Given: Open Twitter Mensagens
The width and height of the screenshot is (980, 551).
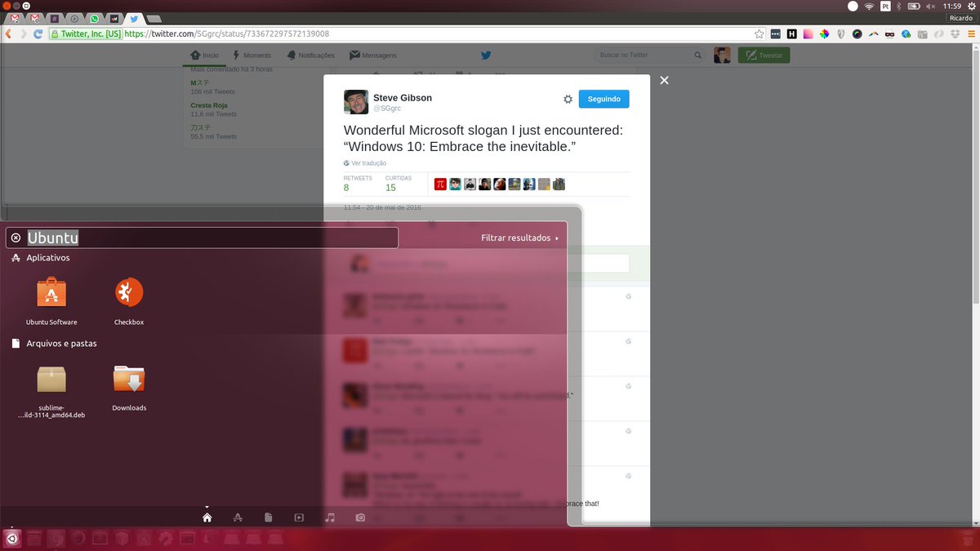Looking at the screenshot, I should pyautogui.click(x=373, y=56).
